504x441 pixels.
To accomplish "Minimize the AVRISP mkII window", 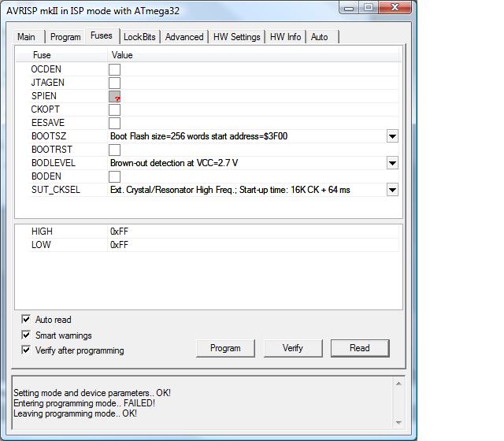I will click(349, 8).
